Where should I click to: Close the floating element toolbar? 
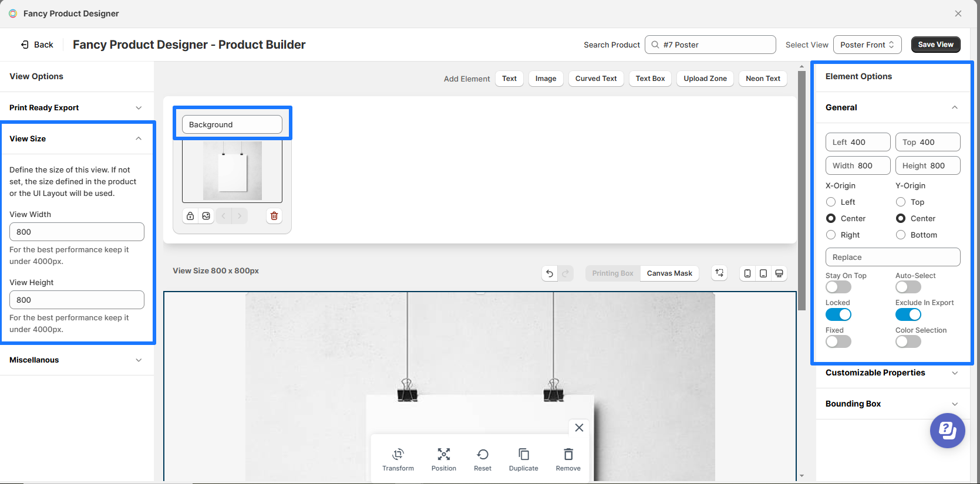click(x=579, y=428)
